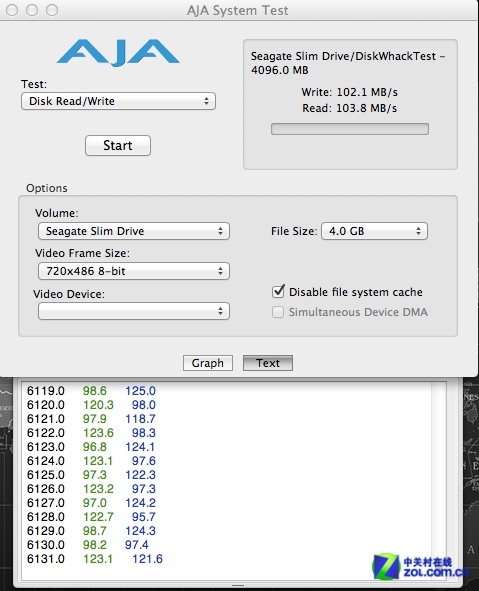Image resolution: width=479 pixels, height=591 pixels.
Task: Select the row 6131.0 in results
Action: click(95, 559)
